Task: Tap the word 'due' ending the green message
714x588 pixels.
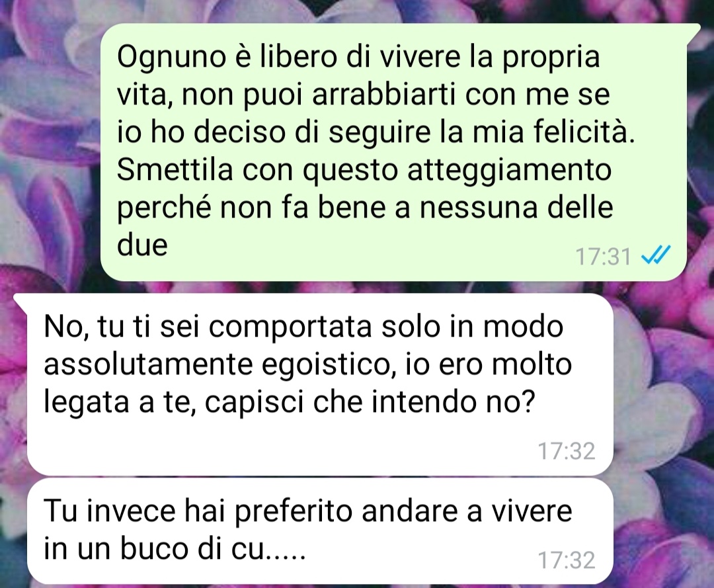Action: coord(142,245)
